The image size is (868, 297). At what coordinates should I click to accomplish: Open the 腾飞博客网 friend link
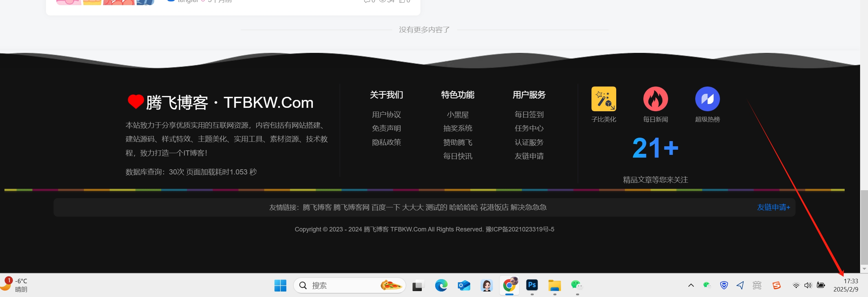351,207
